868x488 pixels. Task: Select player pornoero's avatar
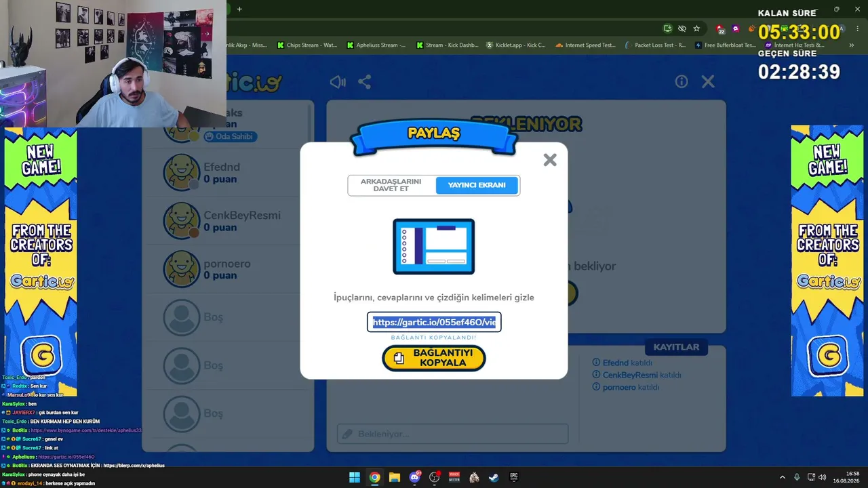182,268
